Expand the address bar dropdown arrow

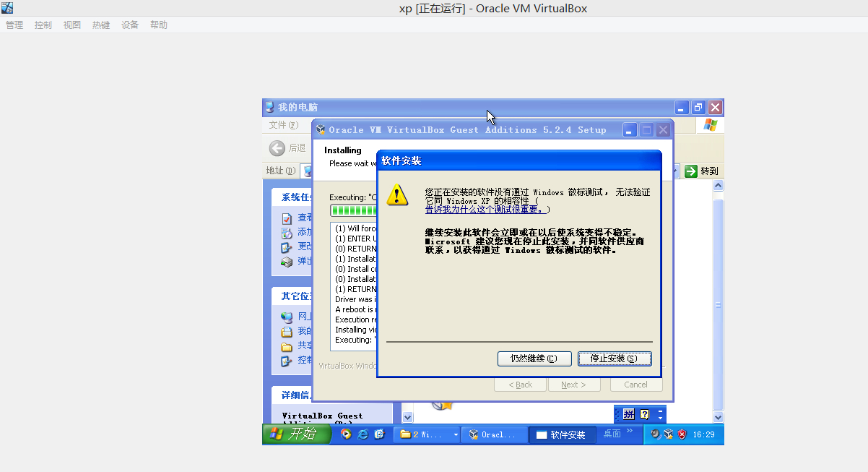point(676,171)
